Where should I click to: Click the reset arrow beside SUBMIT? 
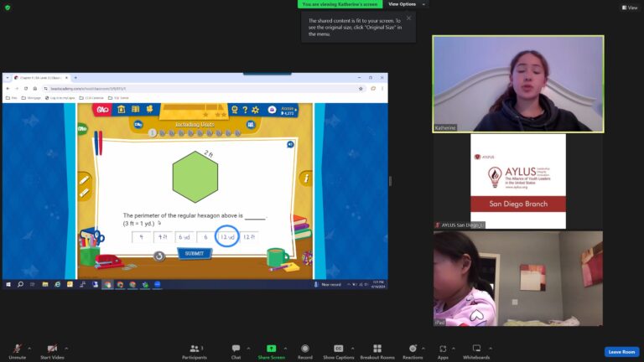point(159,256)
